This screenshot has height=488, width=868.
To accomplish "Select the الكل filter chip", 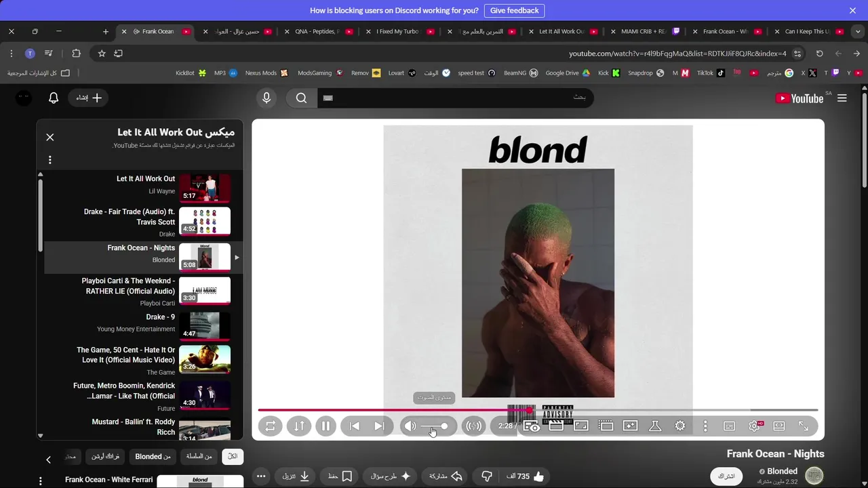I will tap(233, 457).
